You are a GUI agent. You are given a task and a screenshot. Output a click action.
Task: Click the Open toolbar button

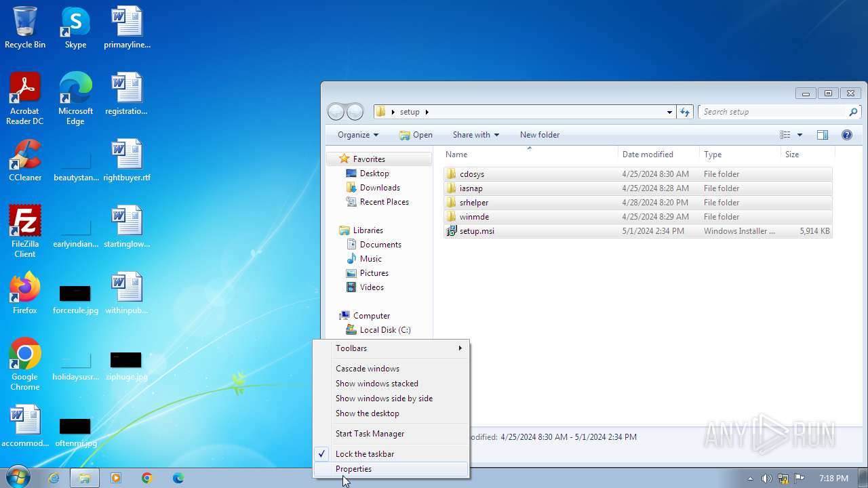pyautogui.click(x=416, y=135)
